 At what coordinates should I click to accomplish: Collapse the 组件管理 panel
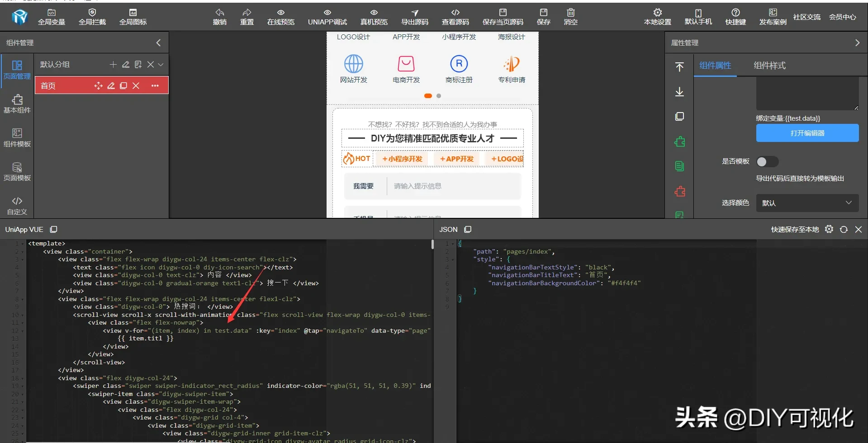tap(158, 43)
